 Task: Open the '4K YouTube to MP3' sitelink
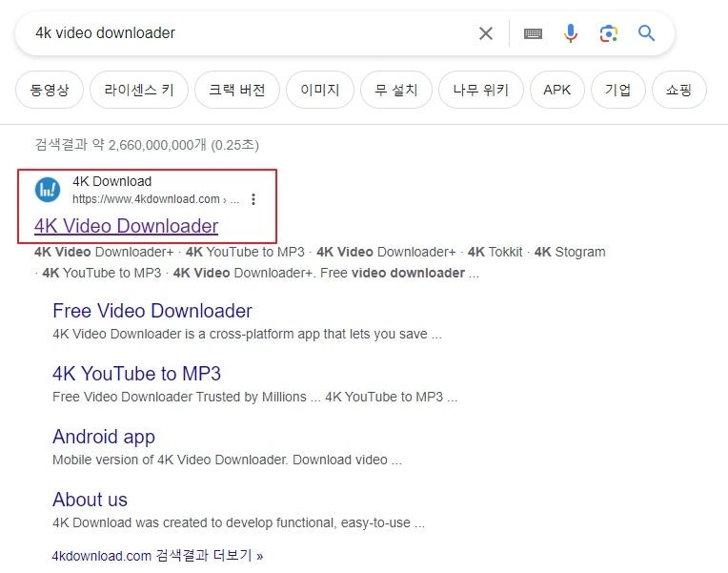click(x=136, y=374)
